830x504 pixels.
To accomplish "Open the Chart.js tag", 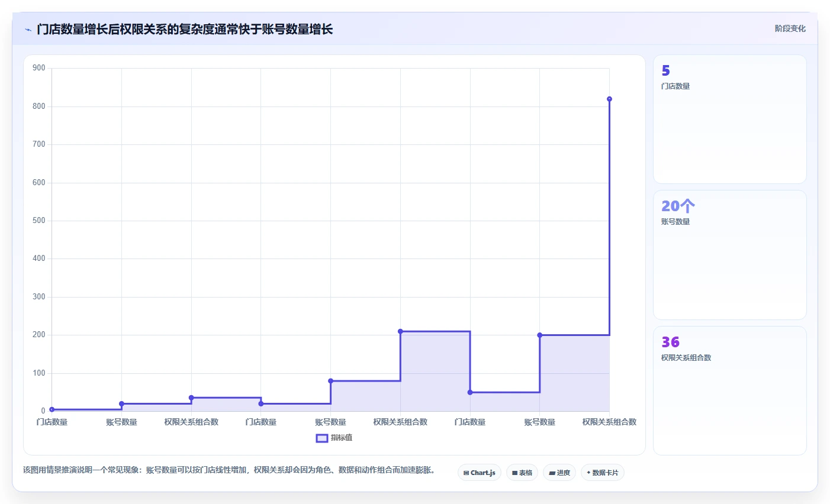I will pyautogui.click(x=480, y=473).
